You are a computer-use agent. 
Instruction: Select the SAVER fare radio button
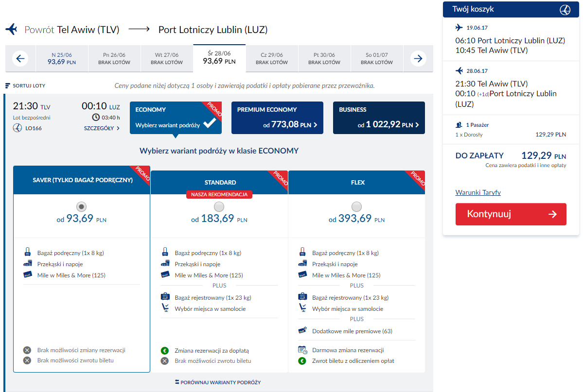pyautogui.click(x=81, y=206)
